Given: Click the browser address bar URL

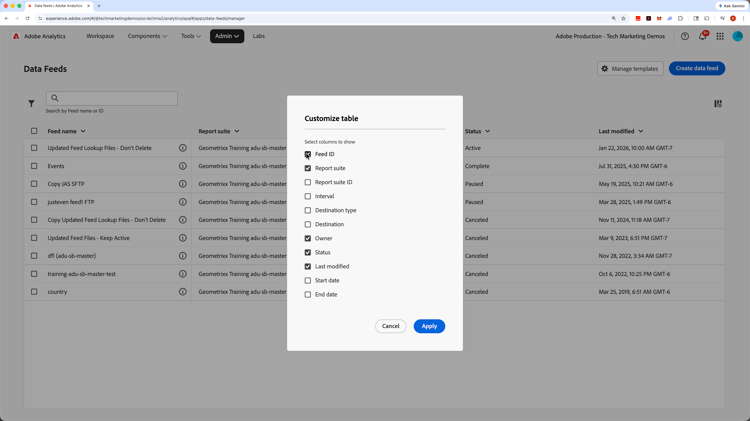Looking at the screenshot, I should 145,18.
